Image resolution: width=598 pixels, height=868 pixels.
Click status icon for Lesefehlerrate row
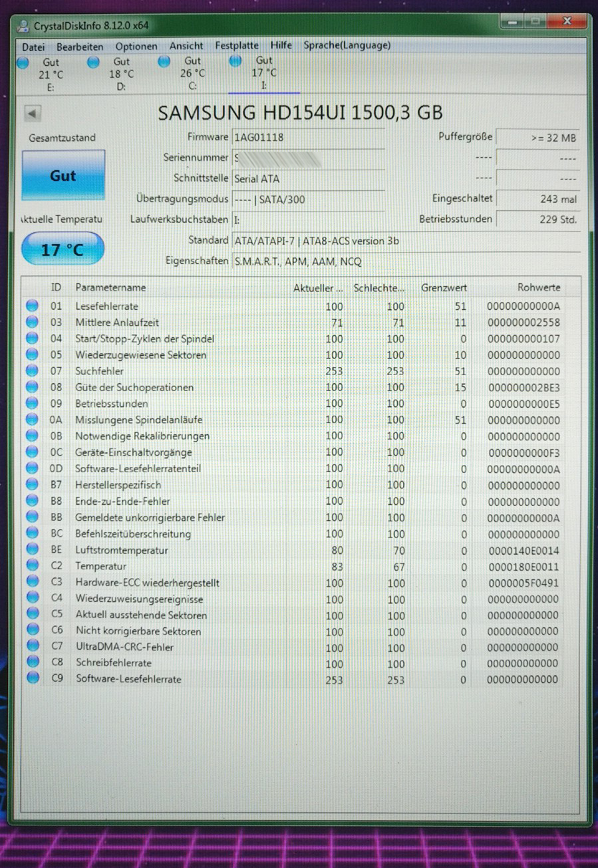(x=32, y=306)
